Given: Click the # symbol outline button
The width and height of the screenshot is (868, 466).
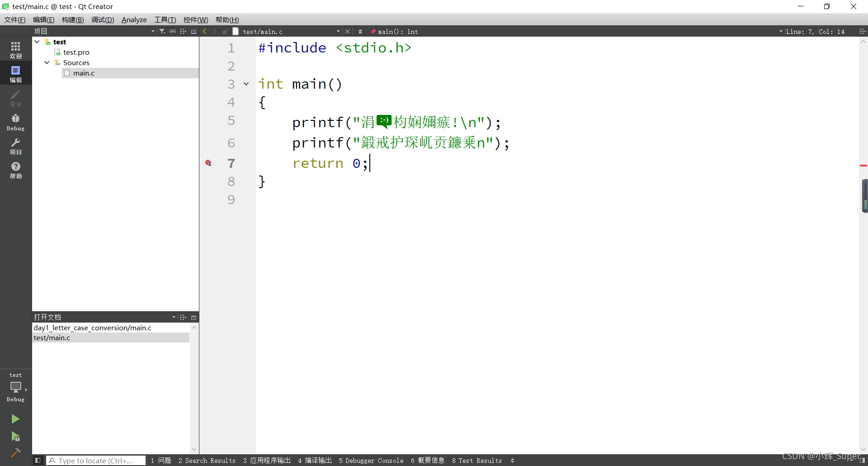Looking at the screenshot, I should click(360, 32).
